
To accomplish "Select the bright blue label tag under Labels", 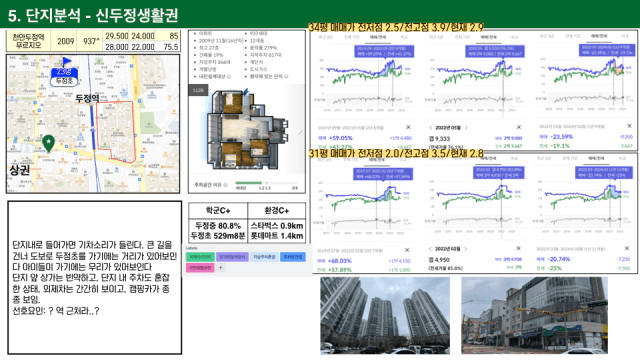I will [x=293, y=257].
